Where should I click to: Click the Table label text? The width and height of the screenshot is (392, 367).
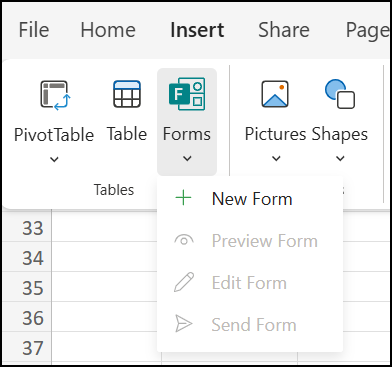coord(127,134)
